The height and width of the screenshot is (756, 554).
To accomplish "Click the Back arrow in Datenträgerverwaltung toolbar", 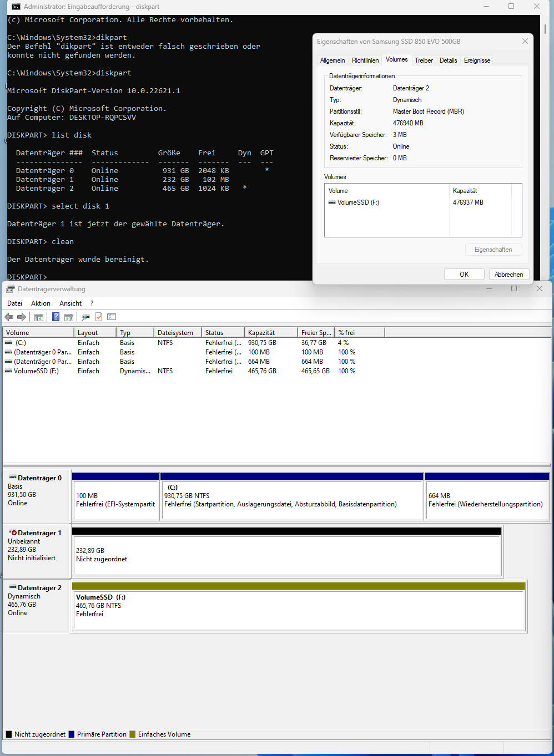I will (9, 317).
